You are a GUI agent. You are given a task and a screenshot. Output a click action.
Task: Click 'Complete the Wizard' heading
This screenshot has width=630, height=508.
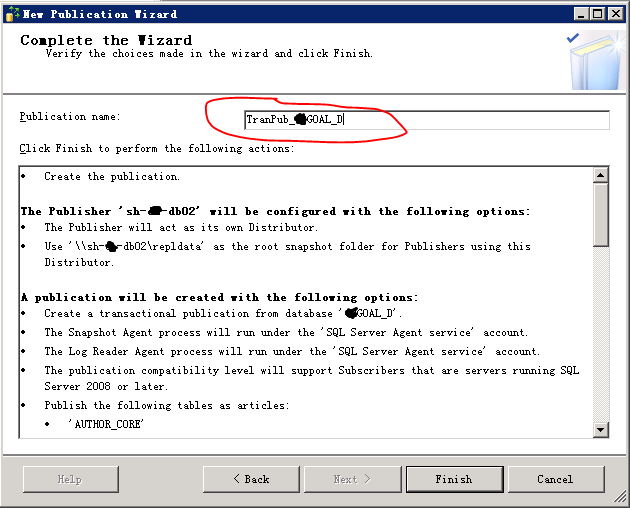pos(106,40)
